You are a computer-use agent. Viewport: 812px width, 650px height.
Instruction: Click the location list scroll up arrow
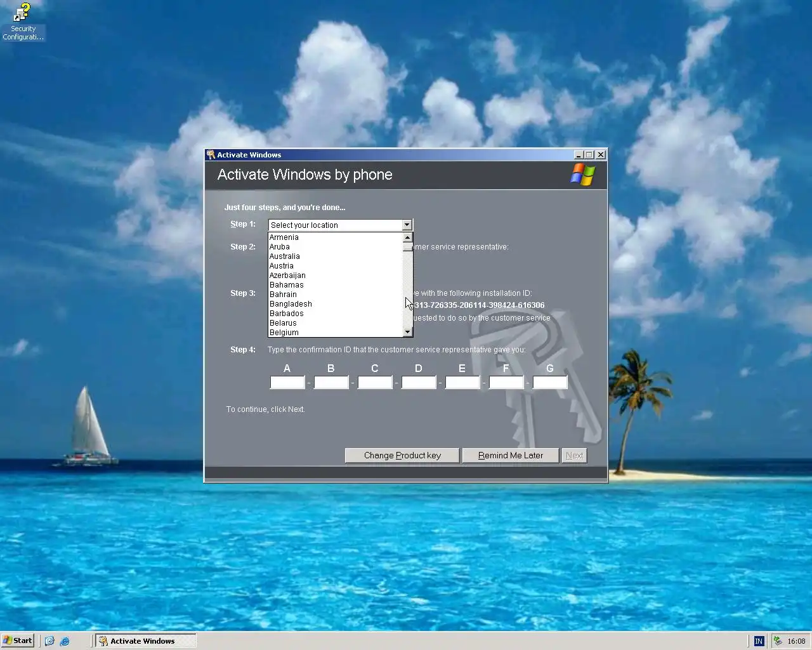coord(408,237)
